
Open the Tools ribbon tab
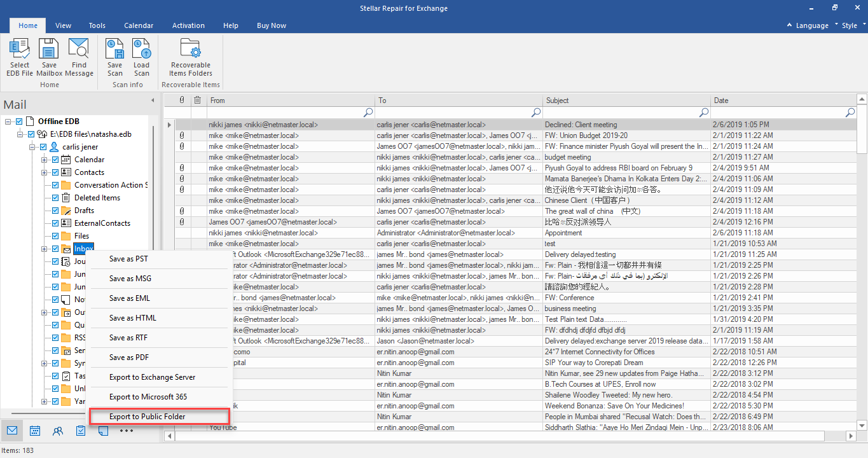(97, 25)
